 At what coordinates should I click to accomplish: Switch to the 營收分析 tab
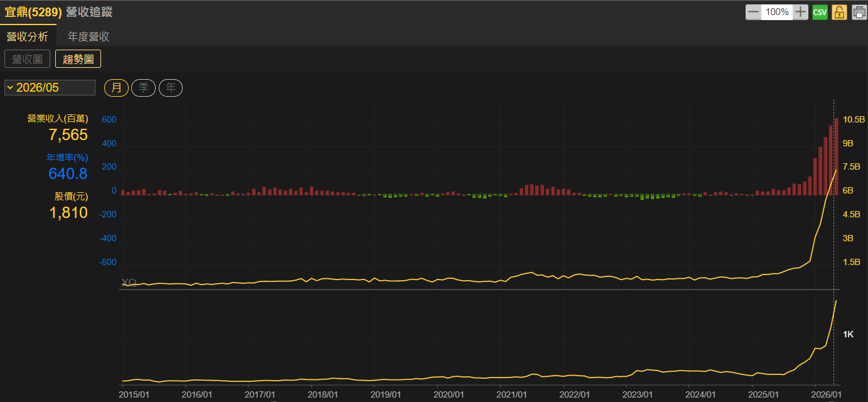27,36
